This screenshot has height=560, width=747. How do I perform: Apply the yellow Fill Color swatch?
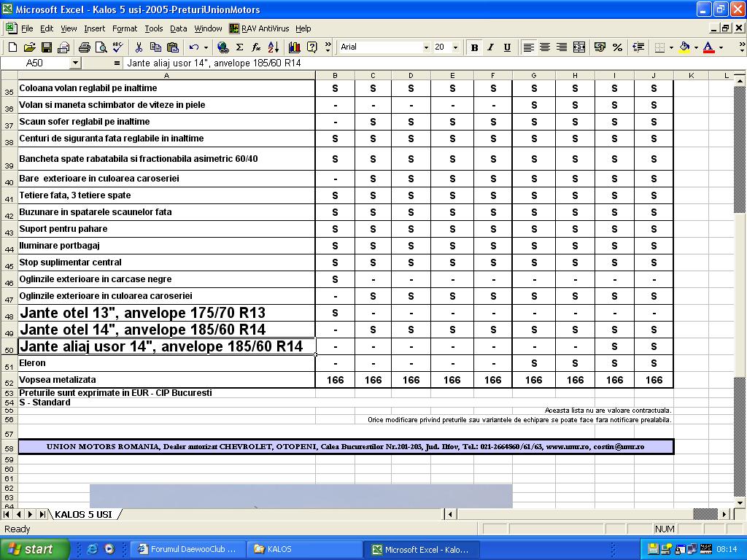684,47
